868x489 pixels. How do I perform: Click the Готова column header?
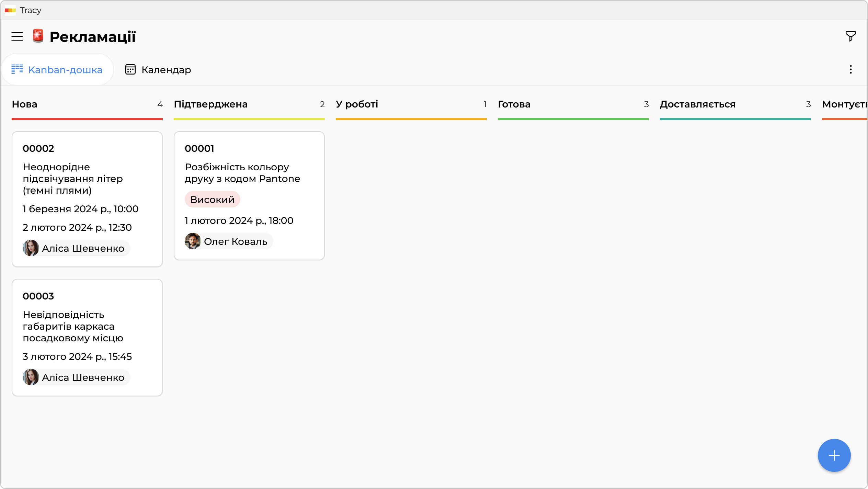(514, 104)
